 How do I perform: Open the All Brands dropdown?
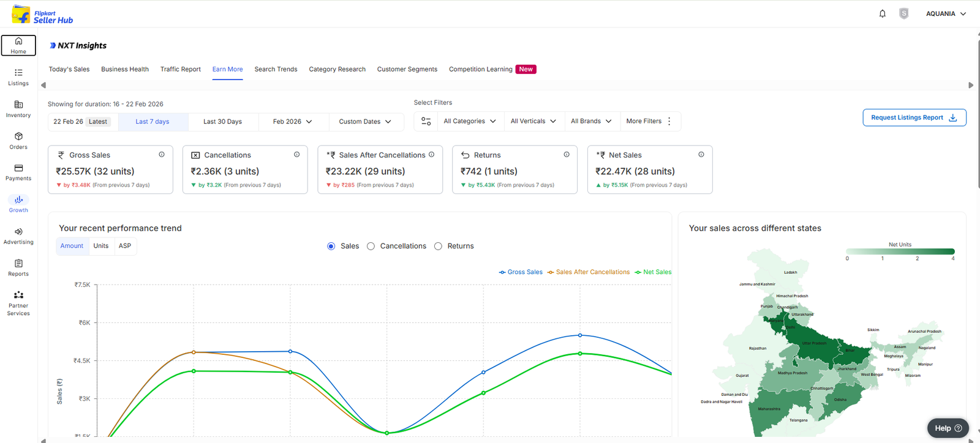pos(591,121)
